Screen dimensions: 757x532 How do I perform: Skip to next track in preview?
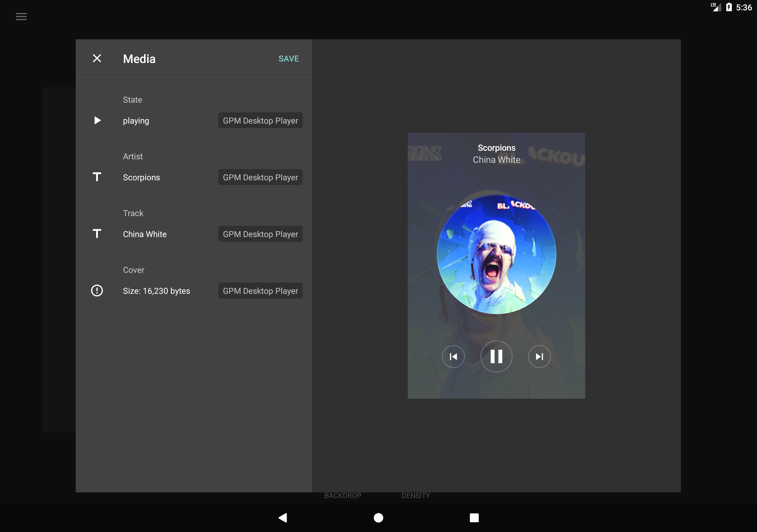[x=539, y=356]
